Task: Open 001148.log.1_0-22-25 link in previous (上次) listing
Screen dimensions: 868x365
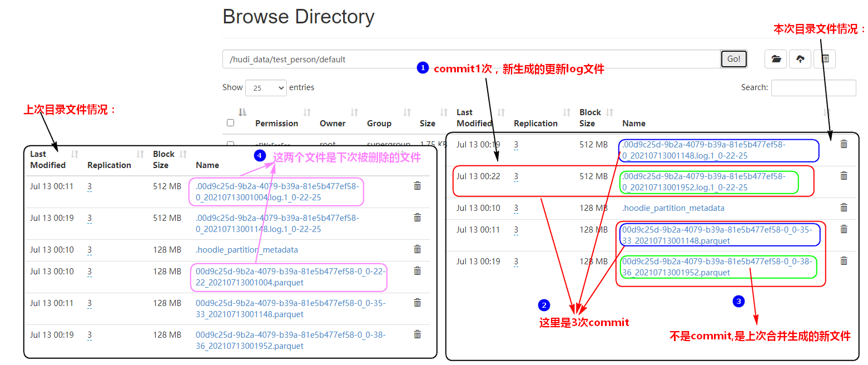Action: pos(277,224)
